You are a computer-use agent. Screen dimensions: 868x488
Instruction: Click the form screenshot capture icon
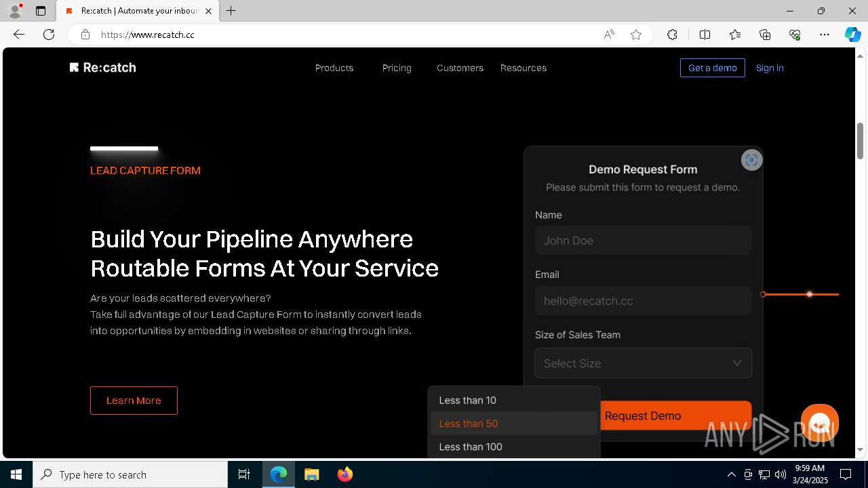751,160
